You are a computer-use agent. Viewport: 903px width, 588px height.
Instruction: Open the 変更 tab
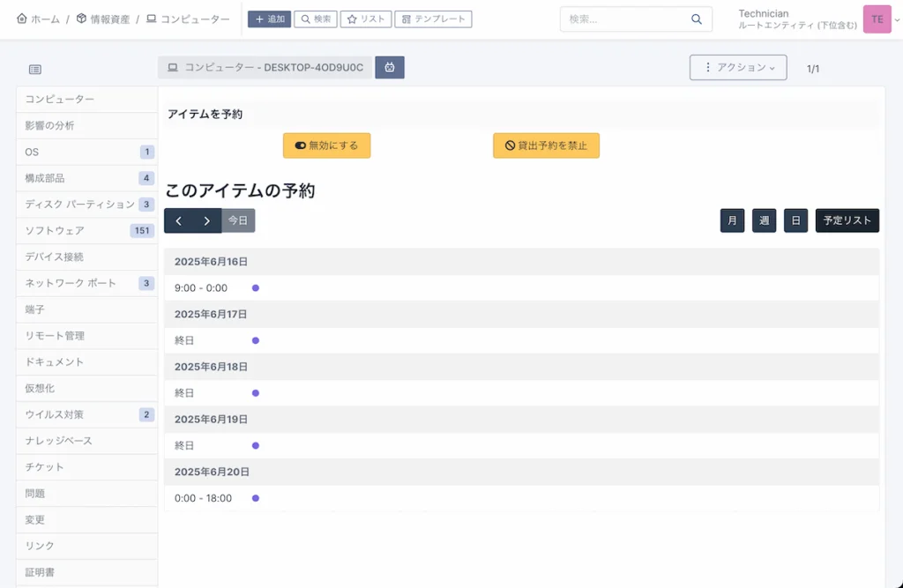87,519
